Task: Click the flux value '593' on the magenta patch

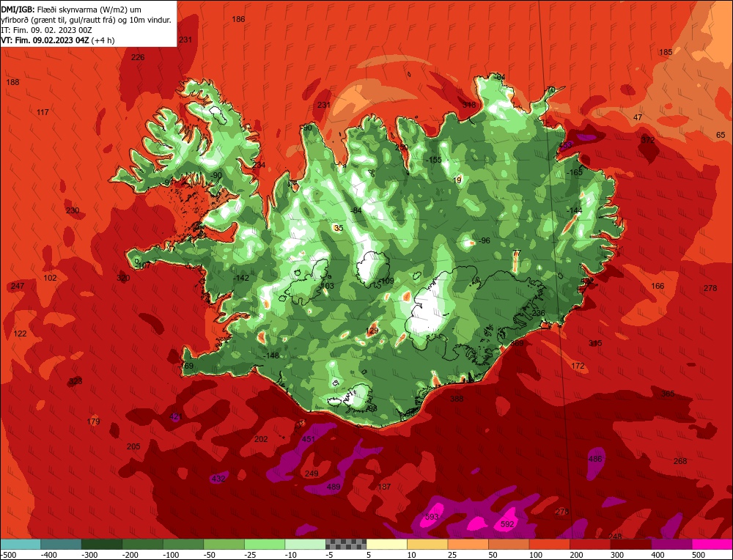Action: [x=432, y=517]
